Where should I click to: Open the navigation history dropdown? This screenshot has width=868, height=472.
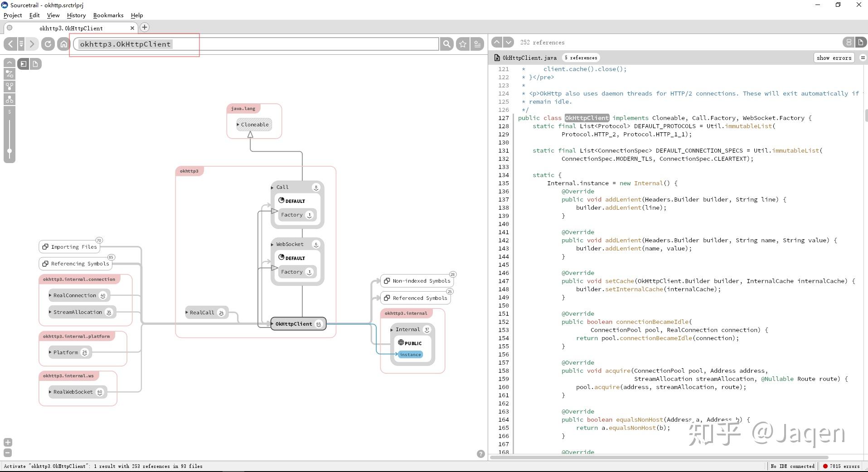pyautogui.click(x=21, y=44)
